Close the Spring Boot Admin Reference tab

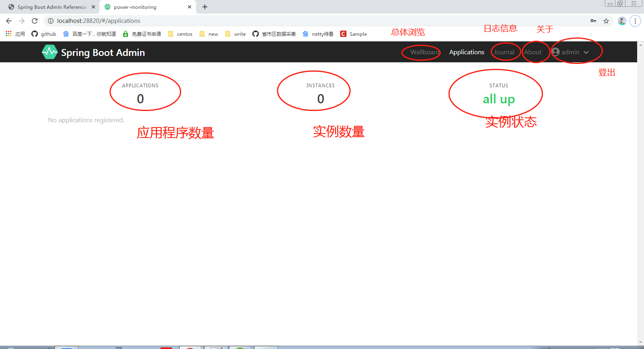pyautogui.click(x=93, y=7)
